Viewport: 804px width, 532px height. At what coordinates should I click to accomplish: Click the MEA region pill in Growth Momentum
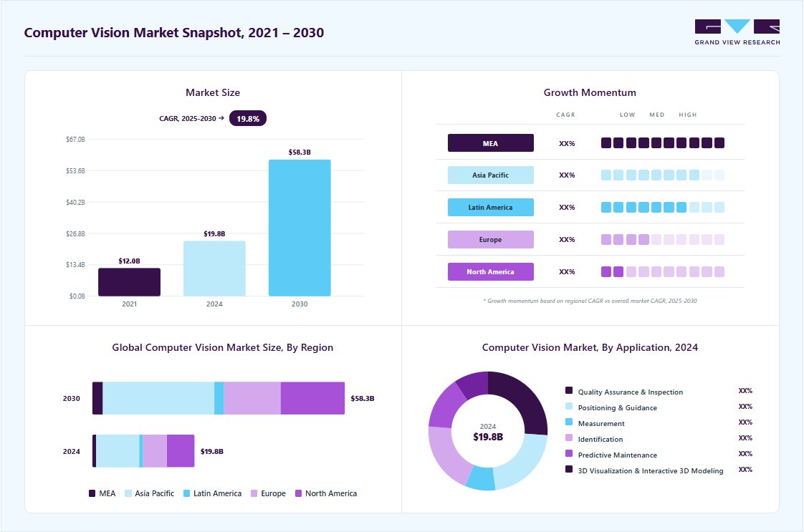(491, 143)
